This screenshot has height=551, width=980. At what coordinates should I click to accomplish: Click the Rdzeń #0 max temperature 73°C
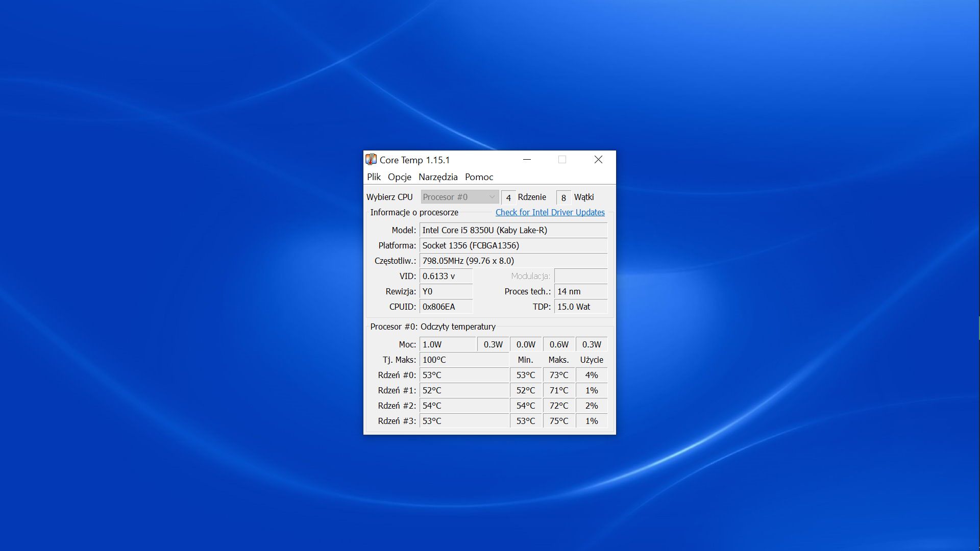point(559,375)
